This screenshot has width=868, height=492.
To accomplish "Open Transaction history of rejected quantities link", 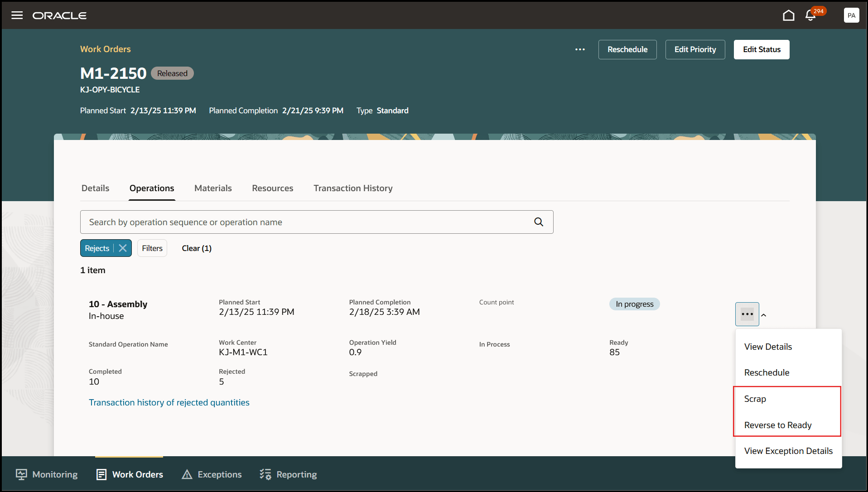I will click(169, 402).
